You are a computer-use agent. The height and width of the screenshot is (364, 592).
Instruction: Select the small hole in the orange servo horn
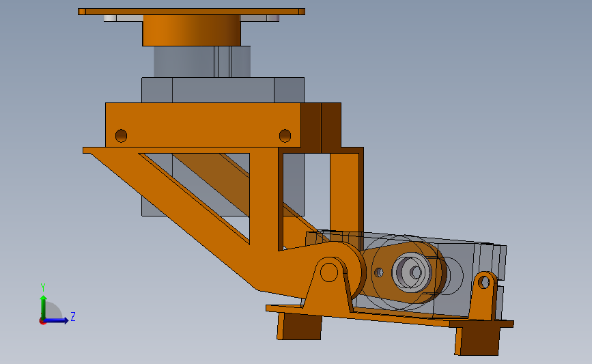point(379,272)
